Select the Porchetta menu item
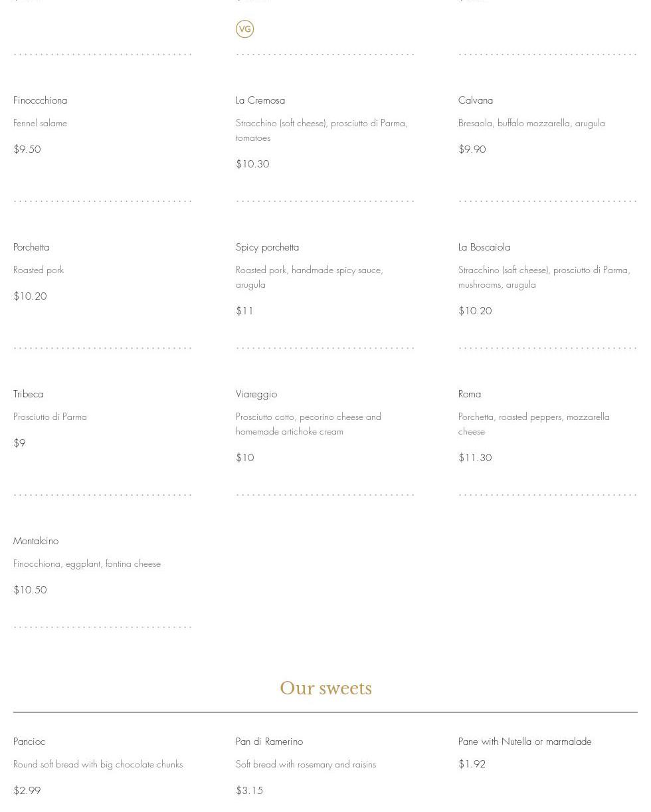 [x=31, y=247]
